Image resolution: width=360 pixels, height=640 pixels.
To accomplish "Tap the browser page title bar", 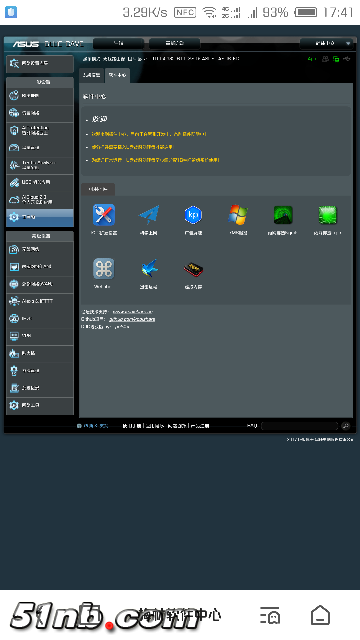I will click(x=180, y=615).
